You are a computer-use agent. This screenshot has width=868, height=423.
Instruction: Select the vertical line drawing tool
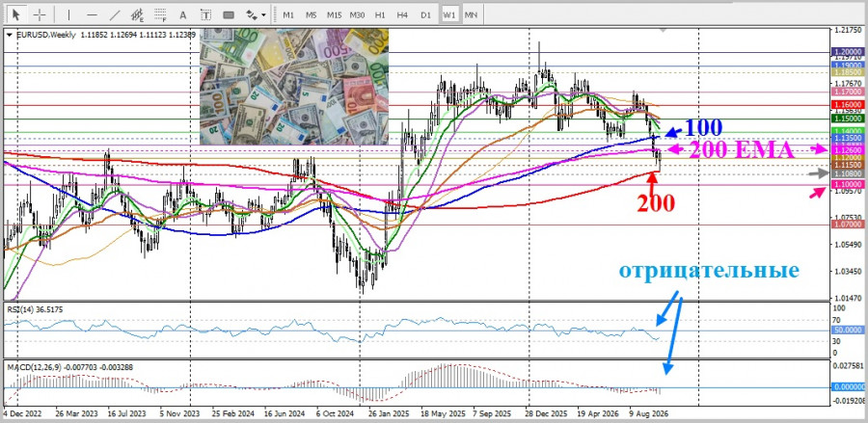68,14
